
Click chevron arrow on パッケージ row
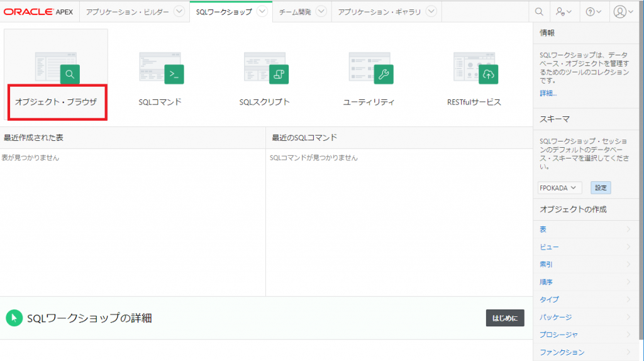[628, 317]
